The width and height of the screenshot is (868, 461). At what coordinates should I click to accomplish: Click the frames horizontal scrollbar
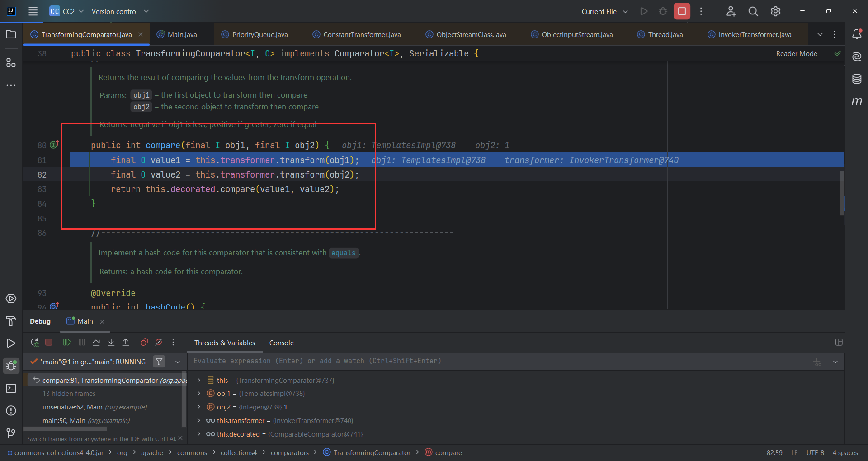65,429
